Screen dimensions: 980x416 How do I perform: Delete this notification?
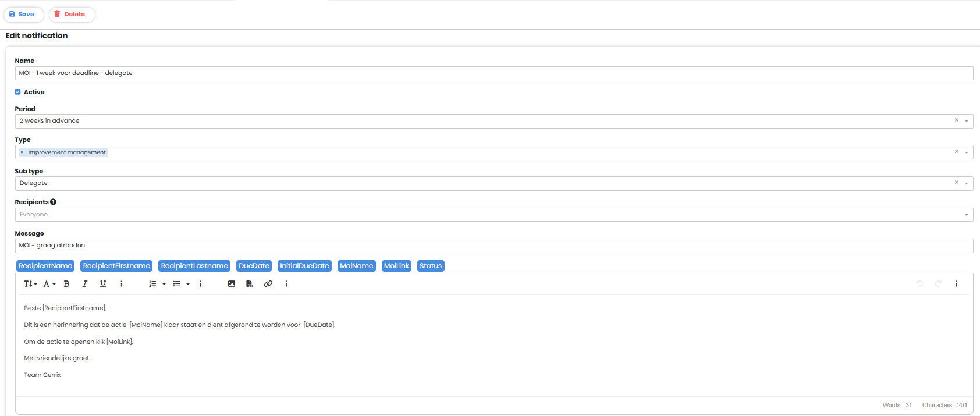[72, 14]
